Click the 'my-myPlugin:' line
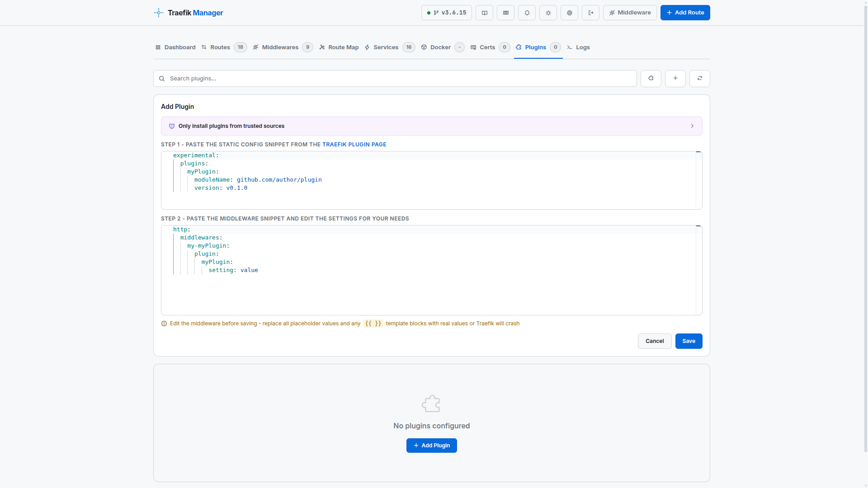 pyautogui.click(x=208, y=246)
